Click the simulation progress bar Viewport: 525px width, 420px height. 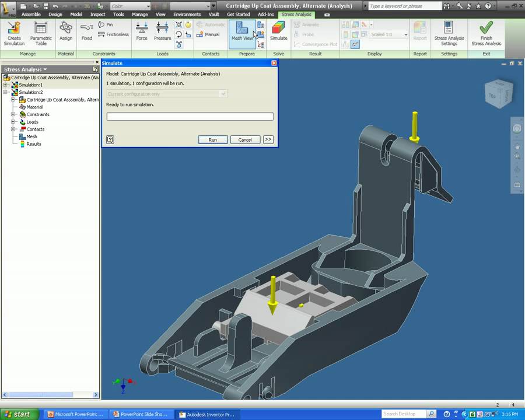190,116
